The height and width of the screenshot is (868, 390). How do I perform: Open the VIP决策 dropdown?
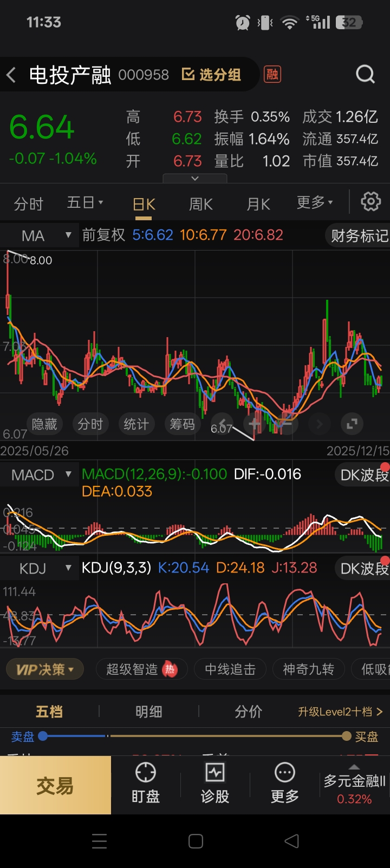44,669
